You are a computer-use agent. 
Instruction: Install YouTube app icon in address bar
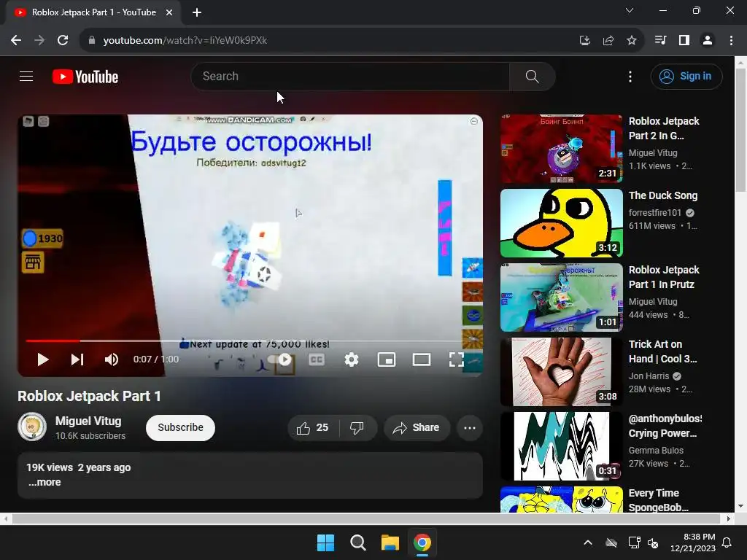[584, 41]
